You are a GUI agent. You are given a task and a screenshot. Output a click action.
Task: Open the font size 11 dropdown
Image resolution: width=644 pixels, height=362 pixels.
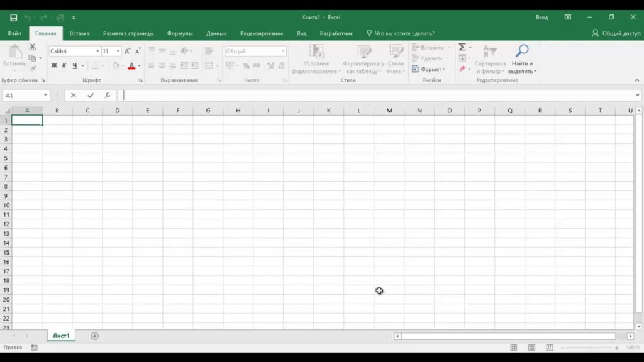(118, 52)
